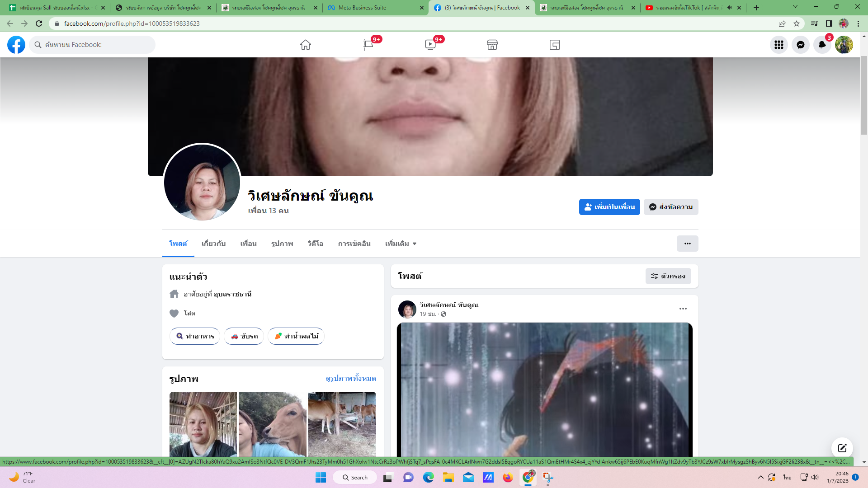
Task: Switch to the รูปภาพ tab
Action: click(x=282, y=244)
